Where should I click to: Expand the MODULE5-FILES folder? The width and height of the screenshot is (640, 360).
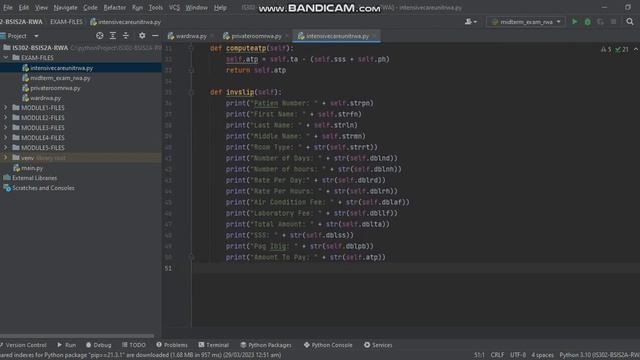click(5, 148)
